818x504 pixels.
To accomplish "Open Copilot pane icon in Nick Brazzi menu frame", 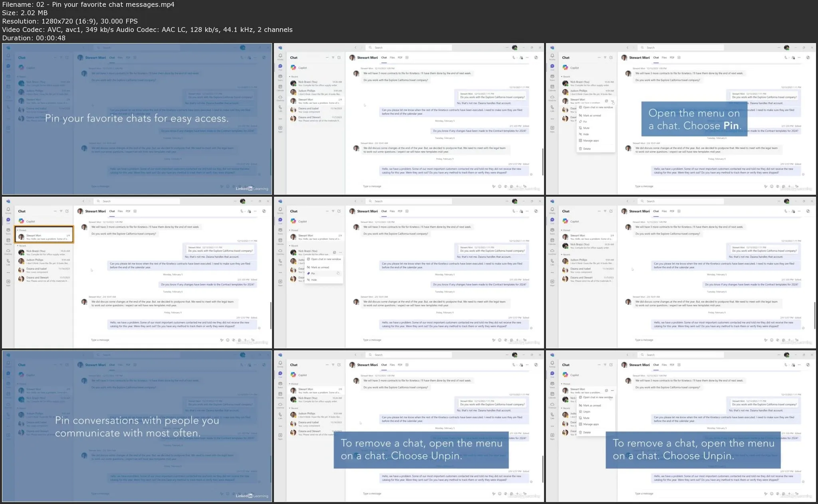I will (x=536, y=211).
